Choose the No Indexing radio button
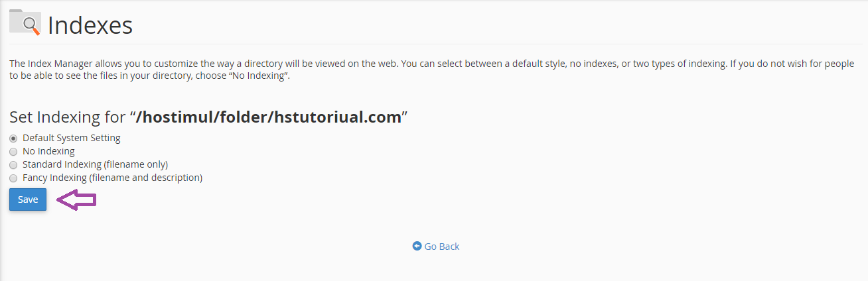Image resolution: width=868 pixels, height=281 pixels. 13,152
